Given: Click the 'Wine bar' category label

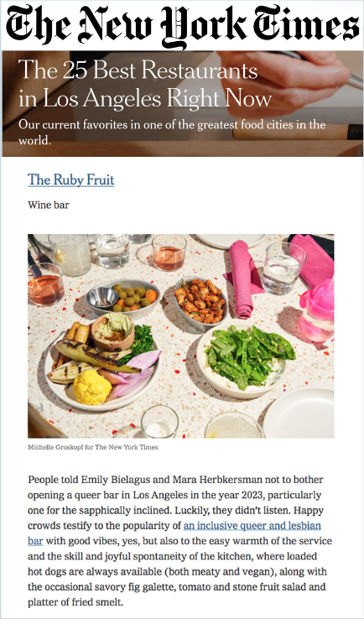Looking at the screenshot, I should [x=49, y=205].
